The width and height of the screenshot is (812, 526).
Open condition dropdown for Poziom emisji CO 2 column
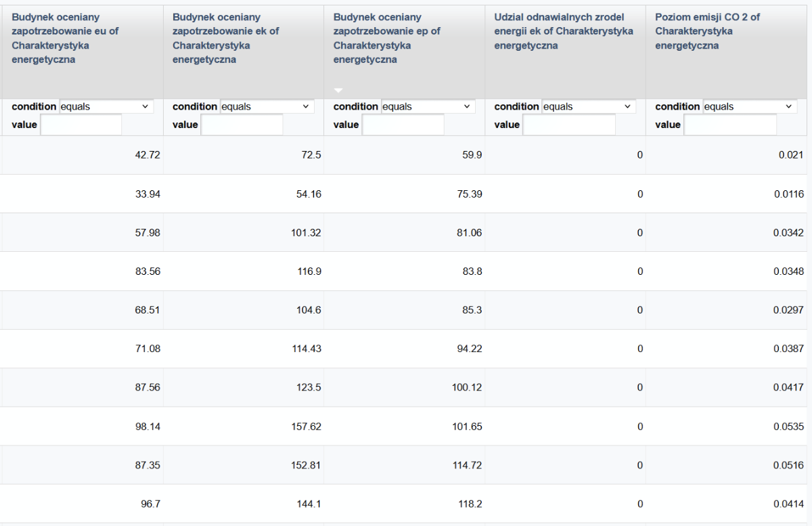pos(750,106)
